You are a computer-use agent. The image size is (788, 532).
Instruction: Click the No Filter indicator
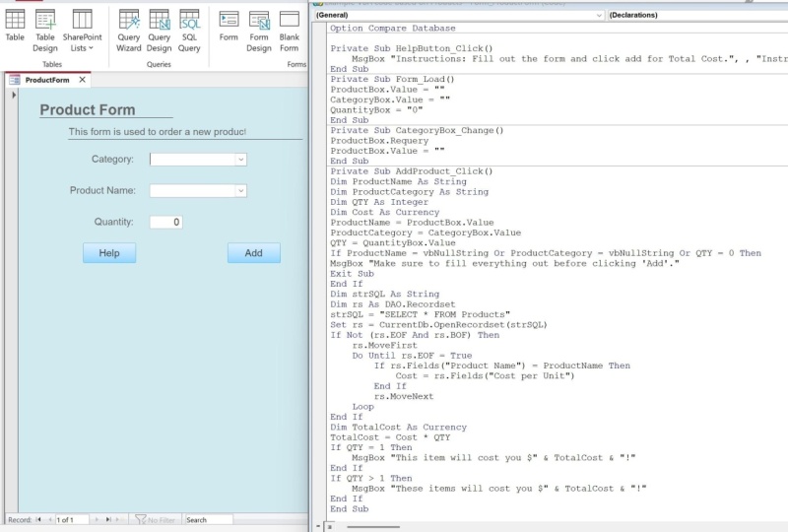tap(156, 519)
